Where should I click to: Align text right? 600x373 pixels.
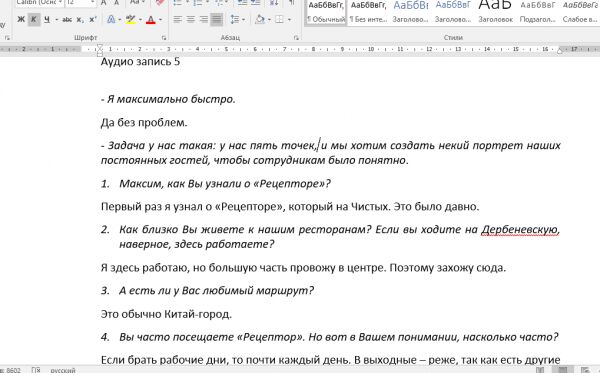pyautogui.click(x=204, y=19)
